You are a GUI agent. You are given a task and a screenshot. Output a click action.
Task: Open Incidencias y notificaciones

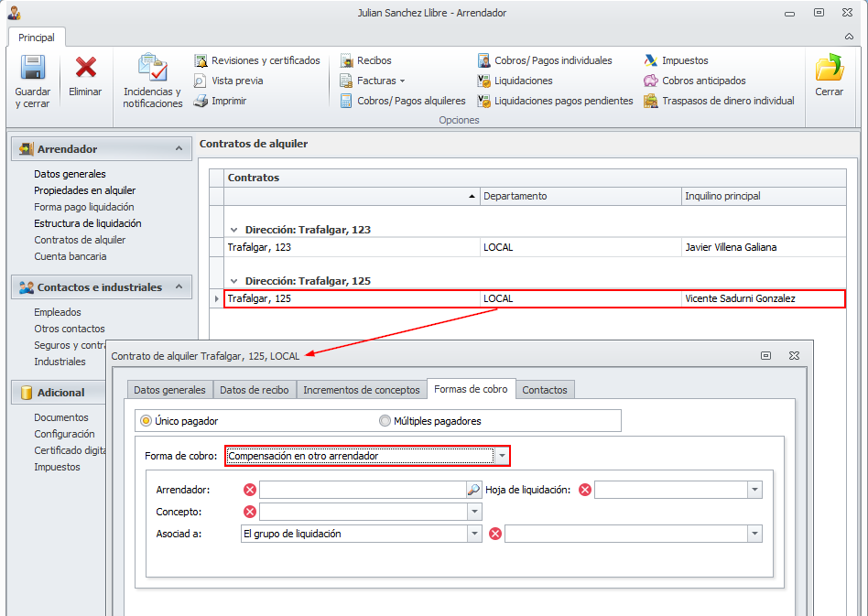coord(152,81)
